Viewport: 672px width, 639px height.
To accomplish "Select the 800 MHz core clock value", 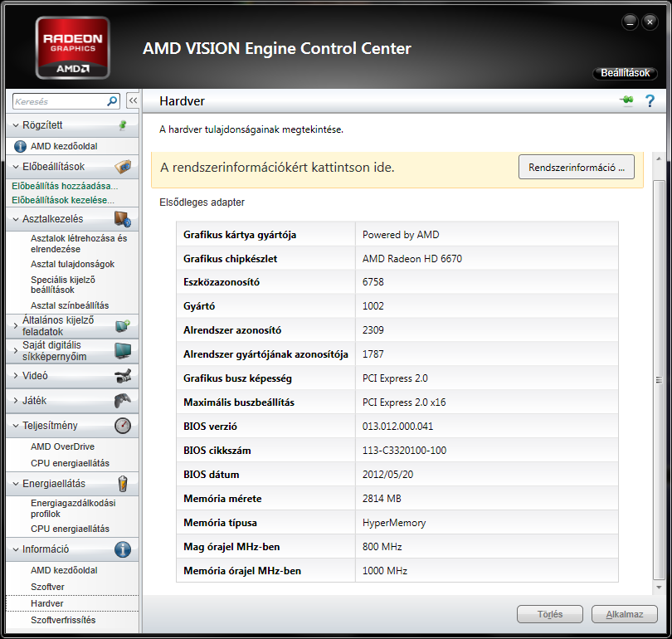I will (x=382, y=547).
